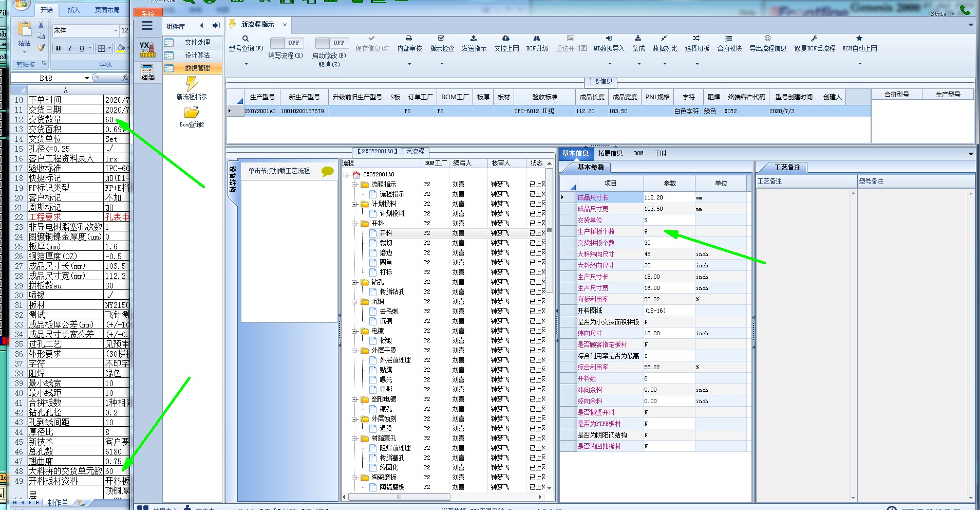Select the 树脂钻孔 tree row
Viewport: 980px width, 510px height.
coord(392,292)
